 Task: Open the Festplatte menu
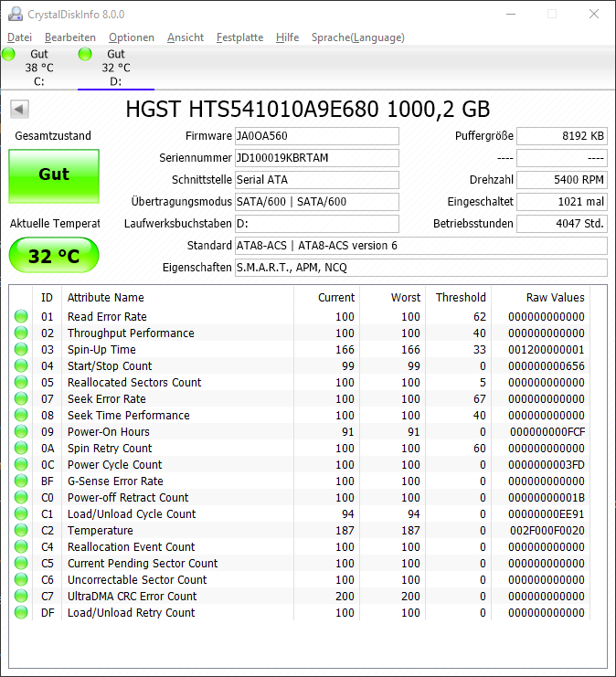click(239, 37)
